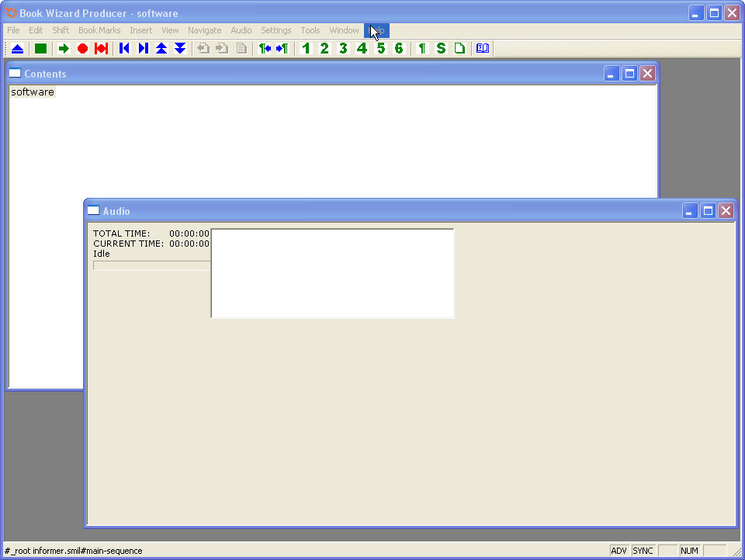Click the audio progress bar under Idle

[x=151, y=265]
